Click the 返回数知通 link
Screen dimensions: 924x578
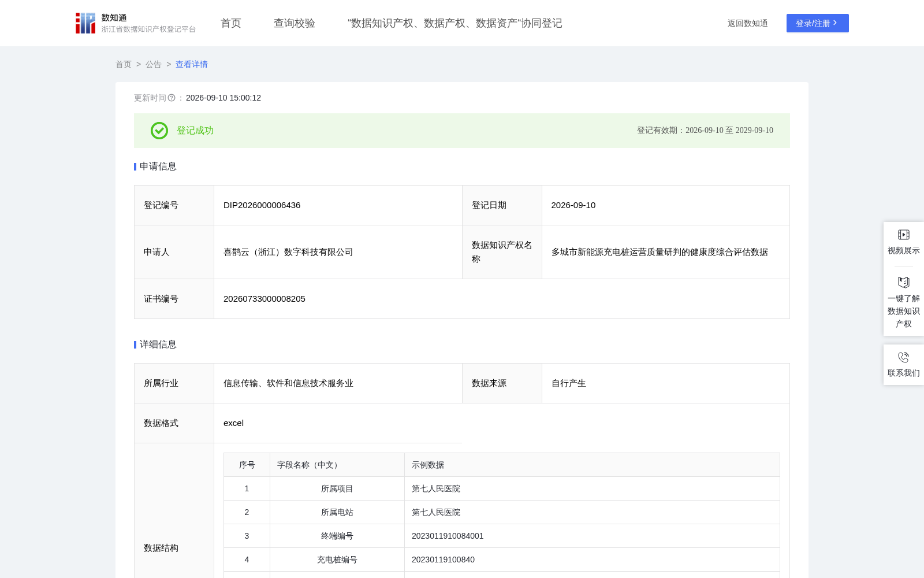coord(748,23)
